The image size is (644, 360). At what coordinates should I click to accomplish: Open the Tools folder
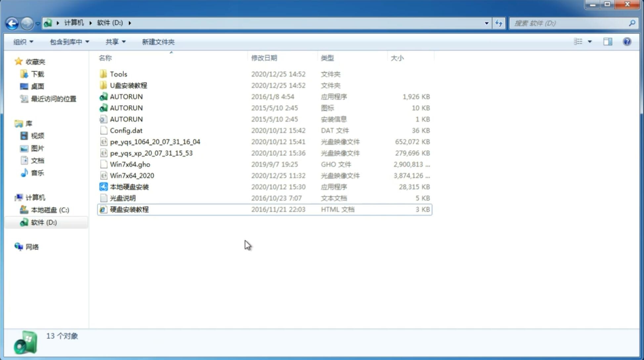(x=118, y=74)
